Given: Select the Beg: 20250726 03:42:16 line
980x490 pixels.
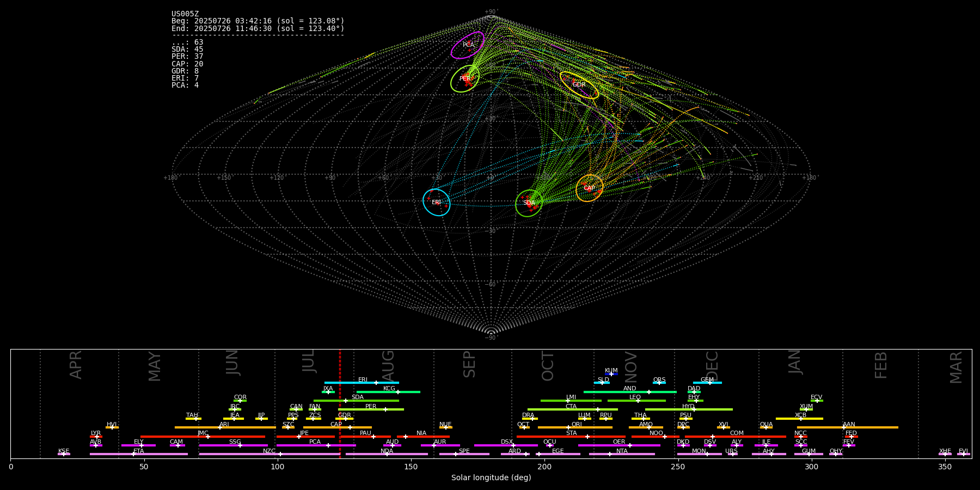Looking at the screenshot, I should 258,21.
